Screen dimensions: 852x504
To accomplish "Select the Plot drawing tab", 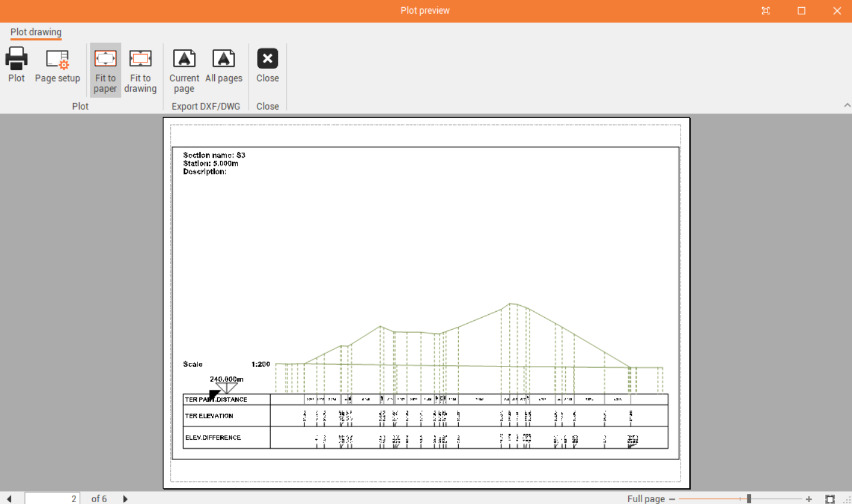I will point(36,32).
